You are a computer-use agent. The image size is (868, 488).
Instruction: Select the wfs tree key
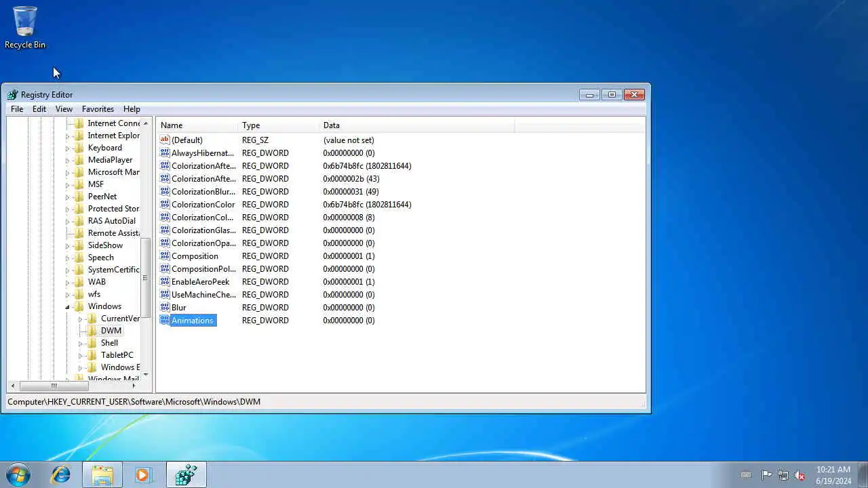94,294
